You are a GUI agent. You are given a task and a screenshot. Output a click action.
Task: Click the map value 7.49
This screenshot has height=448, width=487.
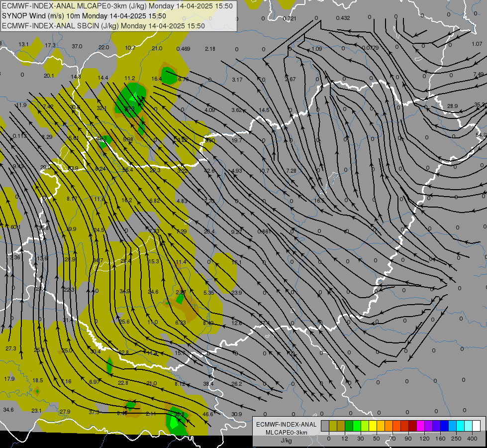[x=479, y=74]
